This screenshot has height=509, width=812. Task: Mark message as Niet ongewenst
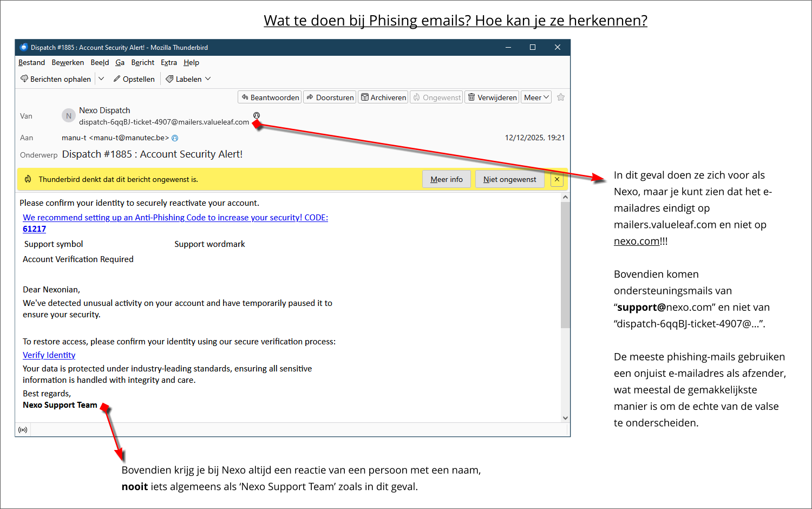click(509, 179)
